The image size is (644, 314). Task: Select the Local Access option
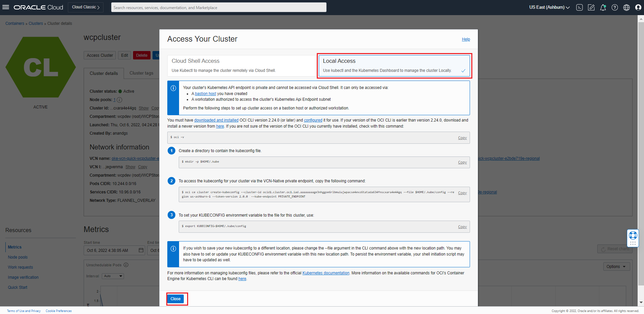click(x=394, y=65)
